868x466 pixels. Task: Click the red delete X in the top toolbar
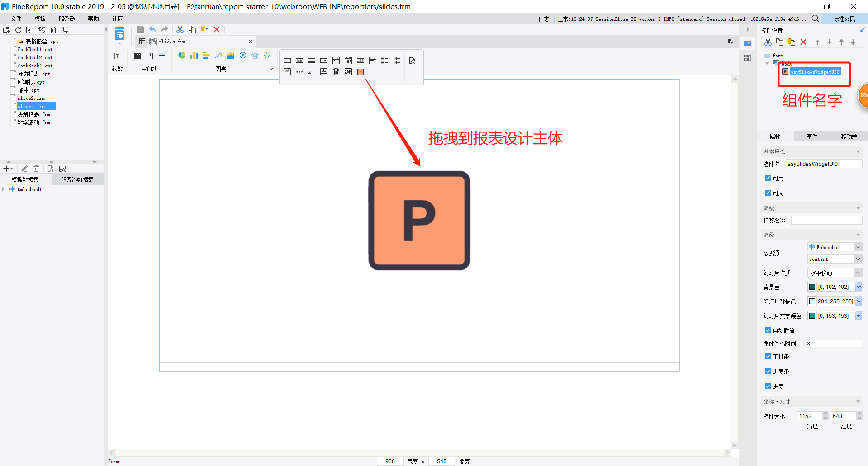[x=217, y=29]
